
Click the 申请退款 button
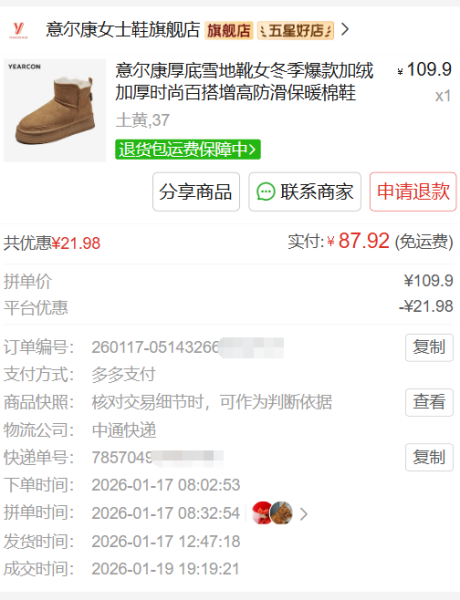pos(413,192)
